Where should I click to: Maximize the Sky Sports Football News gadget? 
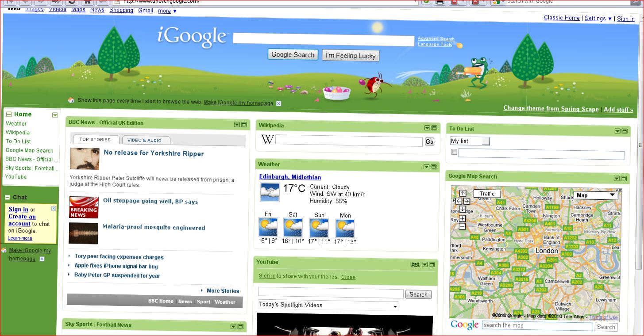pyautogui.click(x=240, y=327)
